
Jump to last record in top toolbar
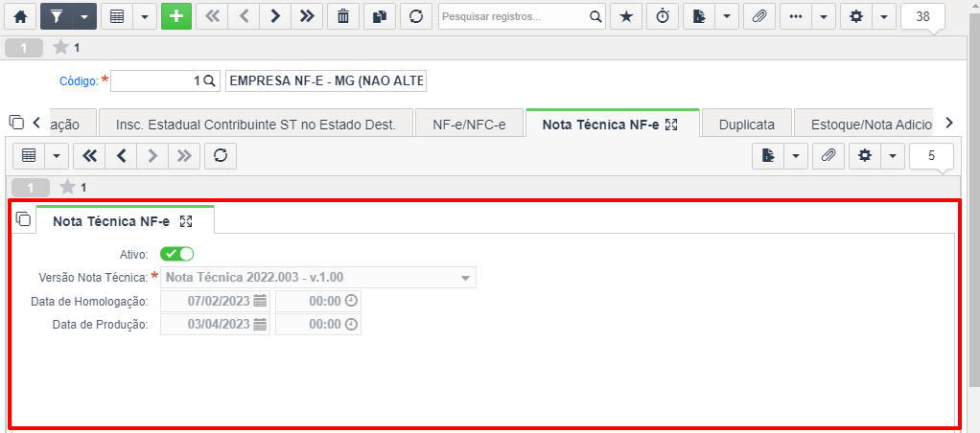click(x=307, y=17)
